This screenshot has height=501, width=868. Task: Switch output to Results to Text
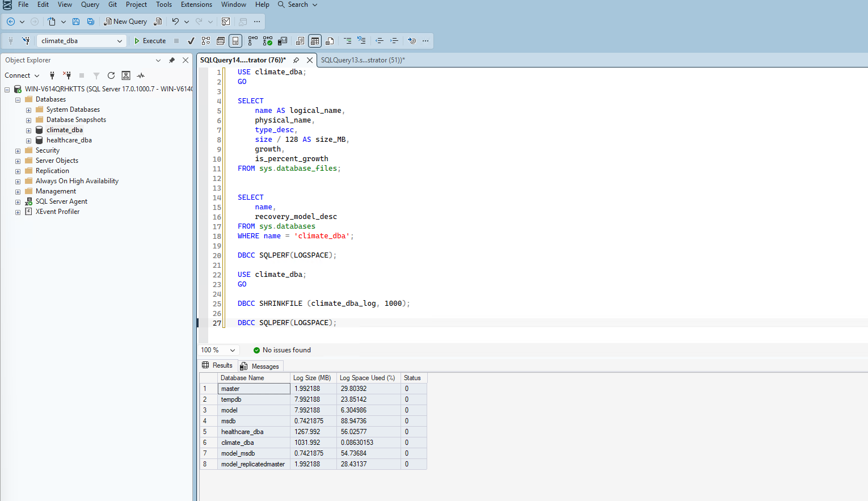[x=300, y=41]
